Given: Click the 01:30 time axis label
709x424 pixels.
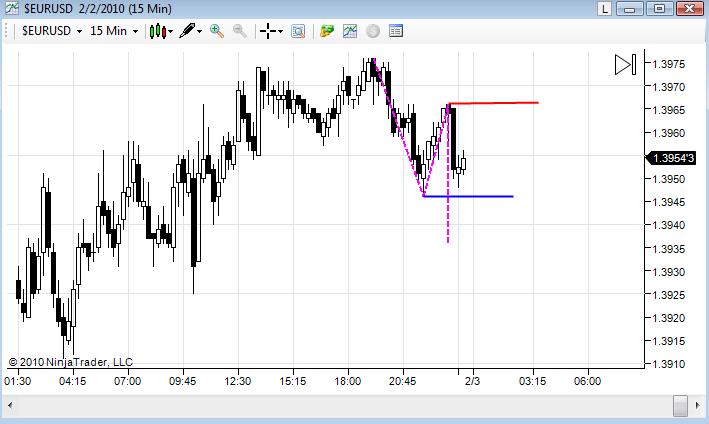Looking at the screenshot, I should point(18,381).
